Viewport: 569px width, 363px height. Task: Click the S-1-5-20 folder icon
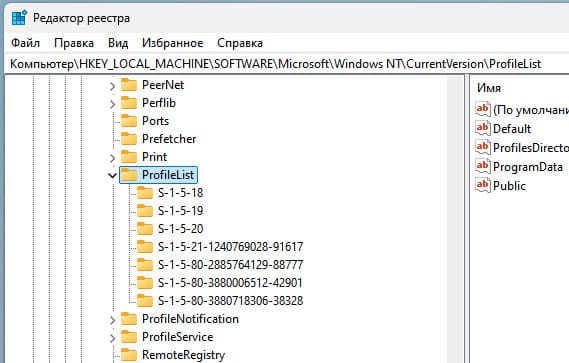point(145,229)
